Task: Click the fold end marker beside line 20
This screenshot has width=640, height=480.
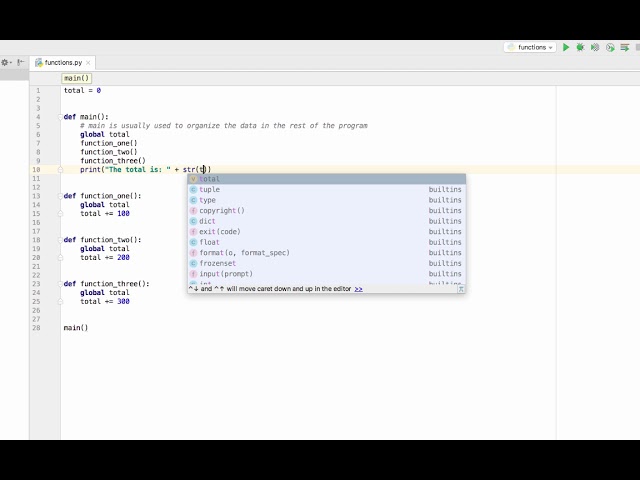Action: pyautogui.click(x=60, y=258)
